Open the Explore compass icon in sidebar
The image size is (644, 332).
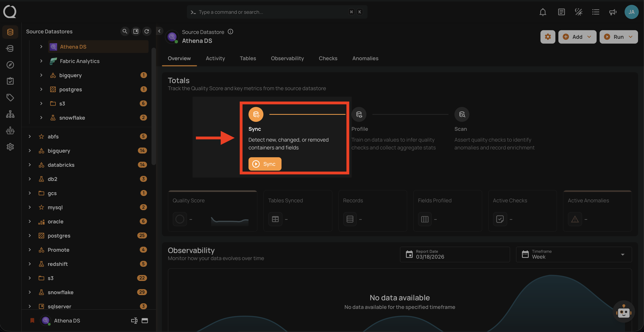[x=10, y=65]
